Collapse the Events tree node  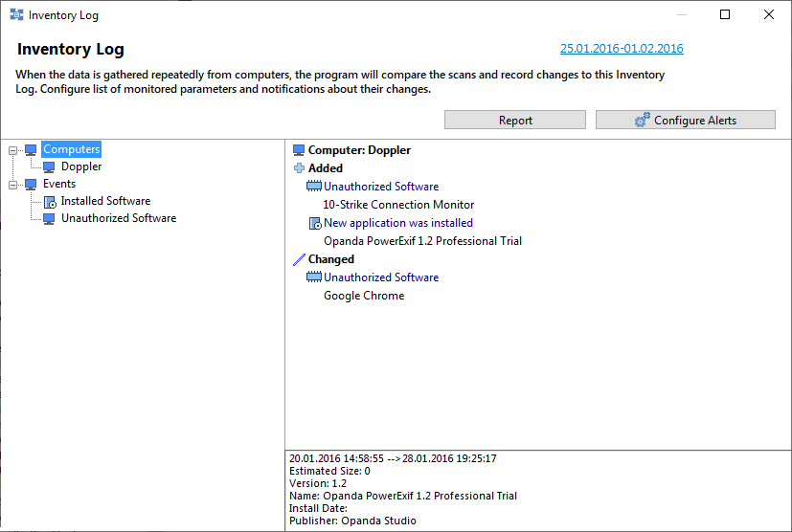pos(12,185)
